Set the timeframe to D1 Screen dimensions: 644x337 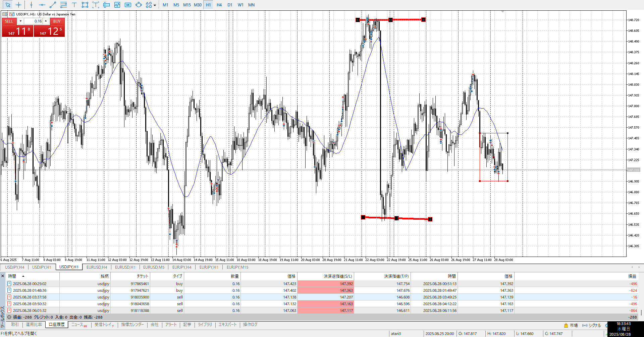tap(230, 5)
